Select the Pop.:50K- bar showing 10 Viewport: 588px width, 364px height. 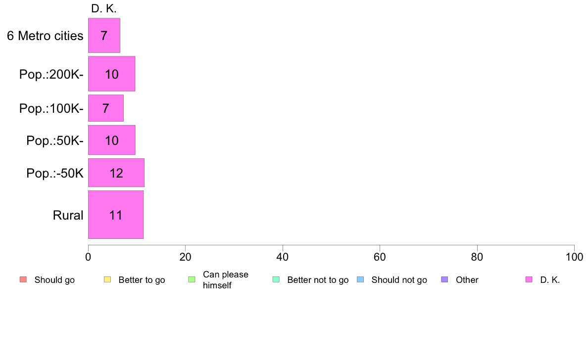112,140
